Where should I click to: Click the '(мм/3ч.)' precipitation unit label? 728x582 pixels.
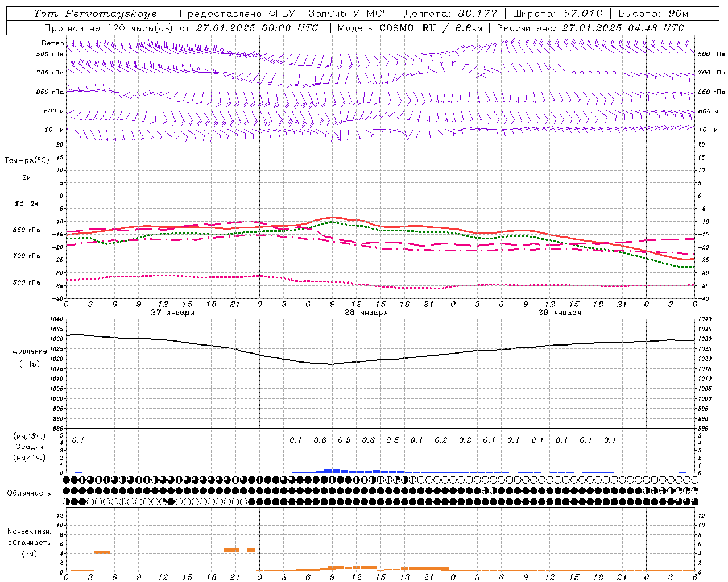30,436
